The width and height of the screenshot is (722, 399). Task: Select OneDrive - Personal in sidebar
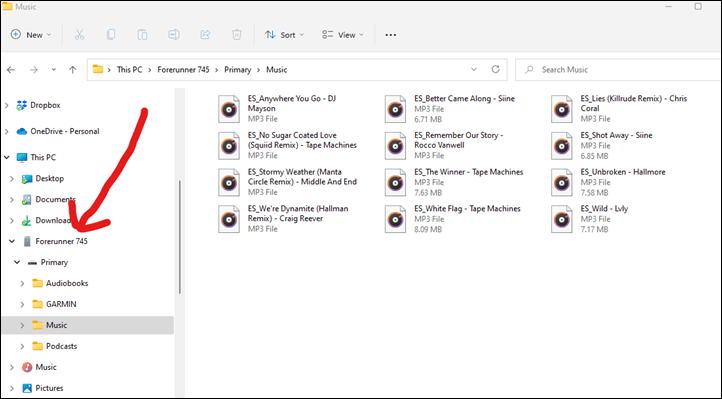[x=65, y=131]
